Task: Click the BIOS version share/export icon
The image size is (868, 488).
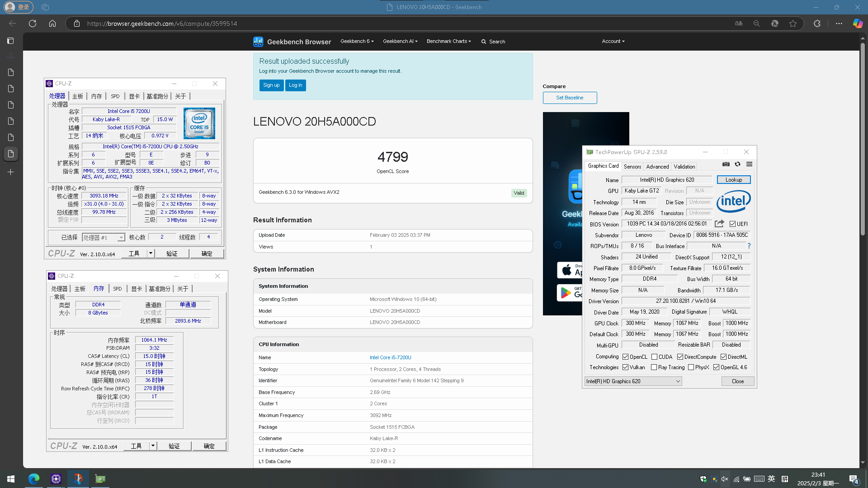Action: click(719, 224)
